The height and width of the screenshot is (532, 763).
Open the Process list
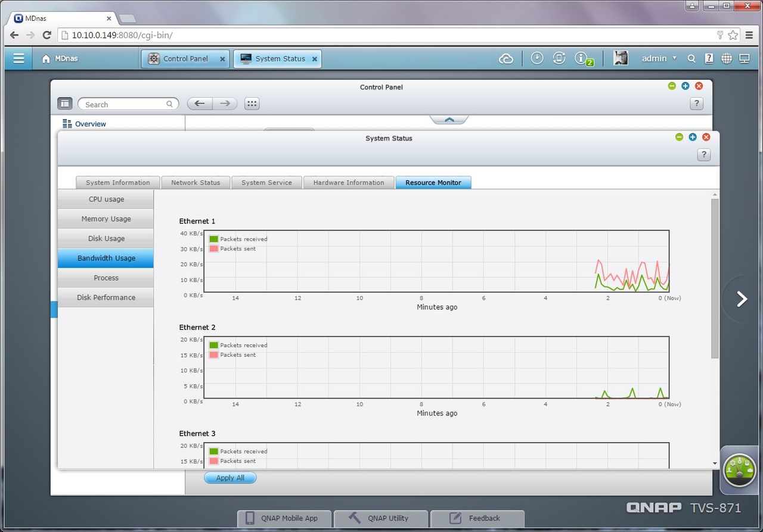[x=106, y=278]
